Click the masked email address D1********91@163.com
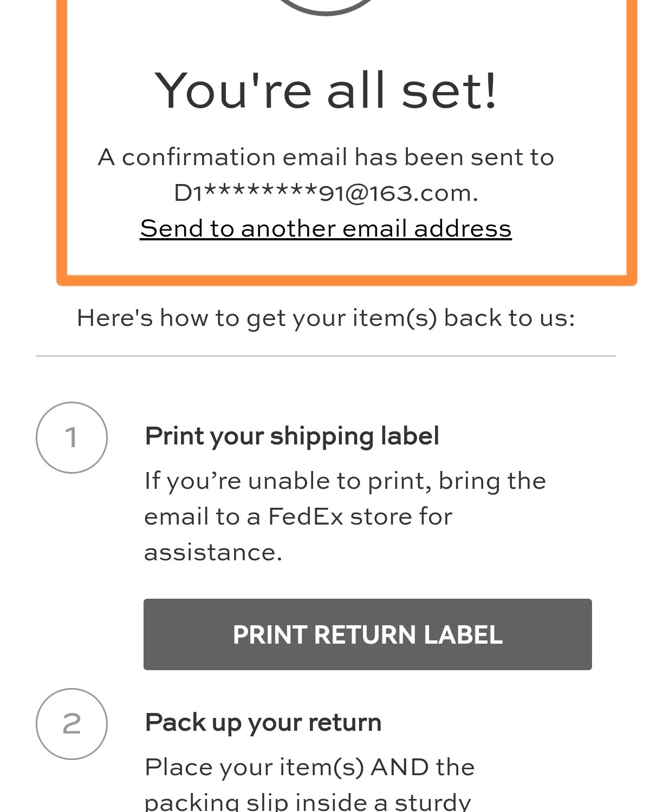The image size is (650, 812). [326, 193]
